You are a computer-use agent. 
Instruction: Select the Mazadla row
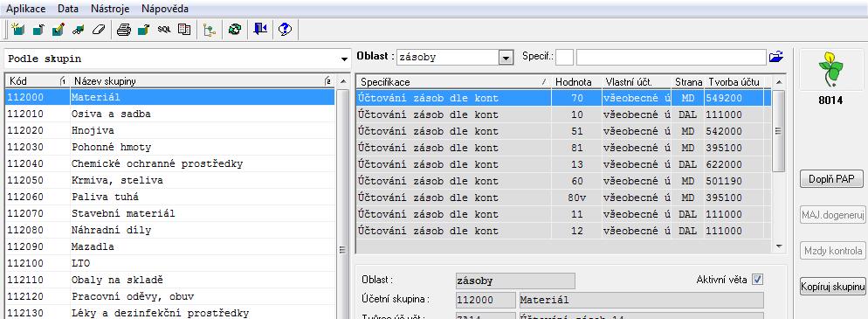170,247
